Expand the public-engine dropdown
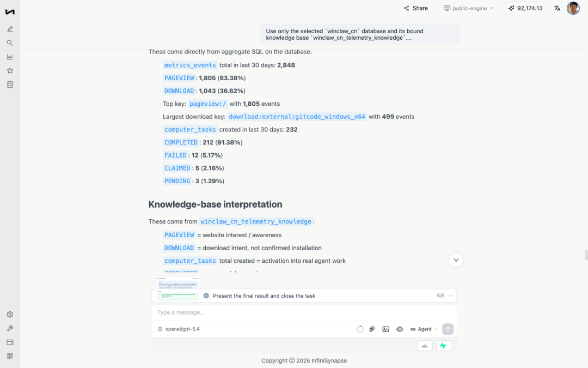The width and height of the screenshot is (588, 368). [x=468, y=8]
